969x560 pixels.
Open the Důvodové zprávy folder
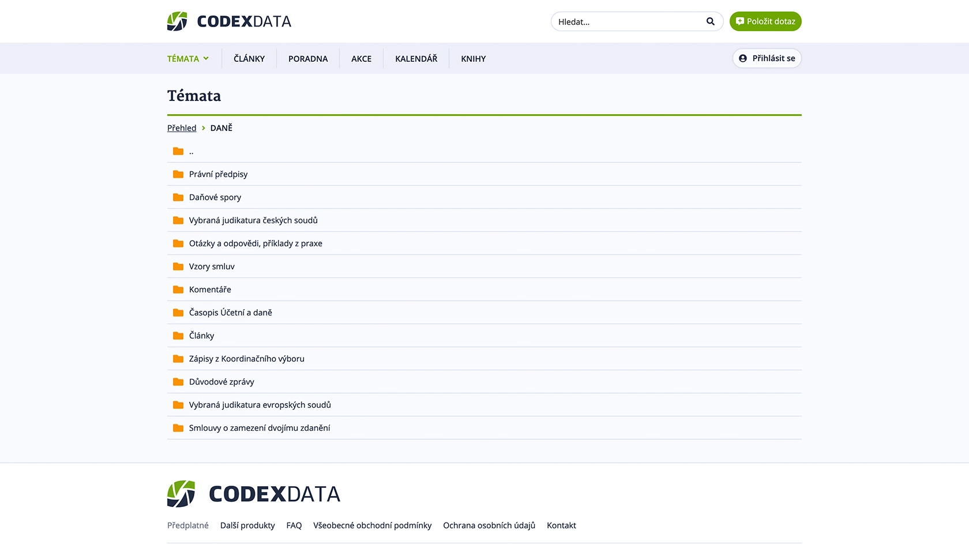coord(221,382)
